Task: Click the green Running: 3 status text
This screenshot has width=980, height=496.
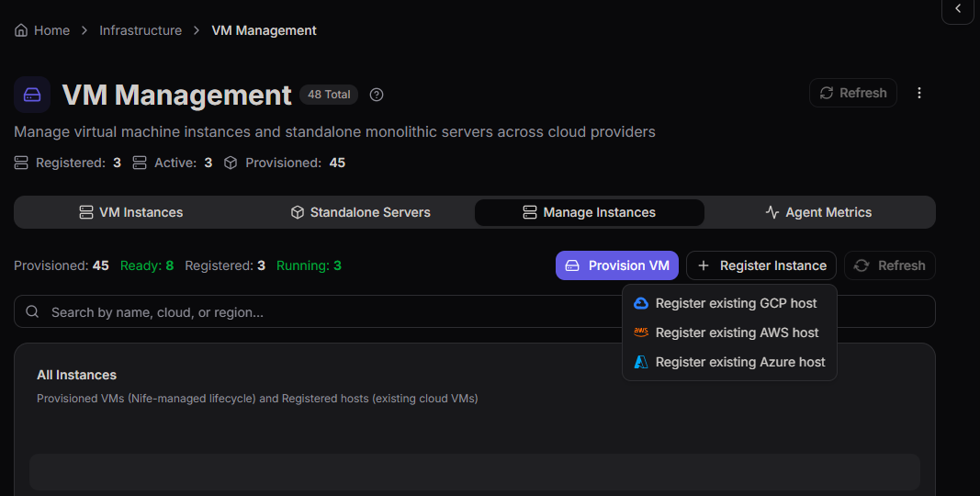Action: [309, 265]
